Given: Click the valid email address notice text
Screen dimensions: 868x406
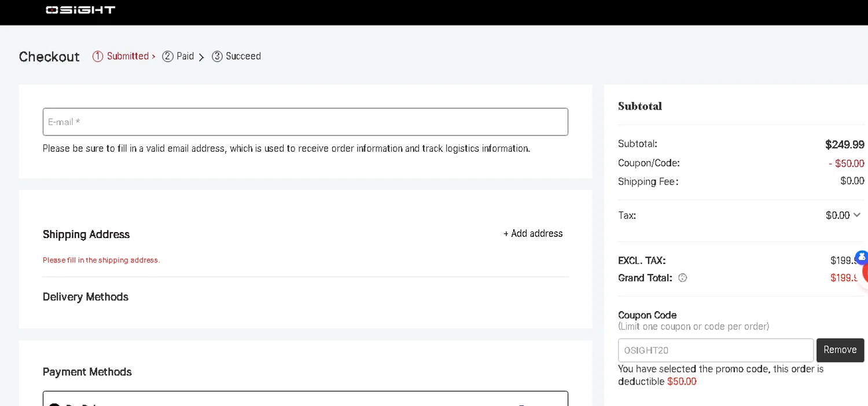Looking at the screenshot, I should pyautogui.click(x=286, y=148).
